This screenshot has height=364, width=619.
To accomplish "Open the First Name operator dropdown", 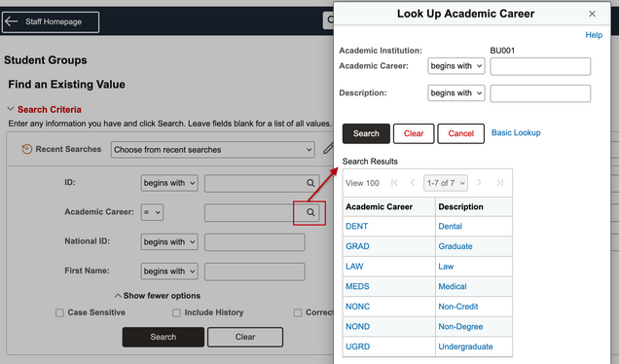I will click(x=169, y=272).
